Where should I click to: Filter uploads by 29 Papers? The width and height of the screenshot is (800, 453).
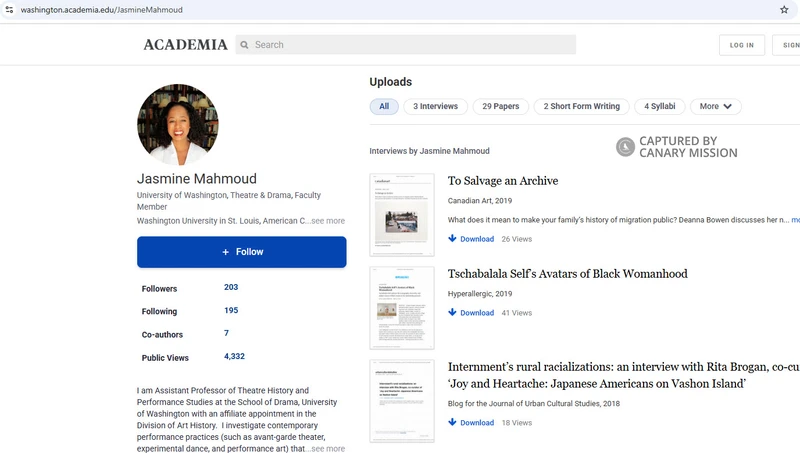pos(501,106)
